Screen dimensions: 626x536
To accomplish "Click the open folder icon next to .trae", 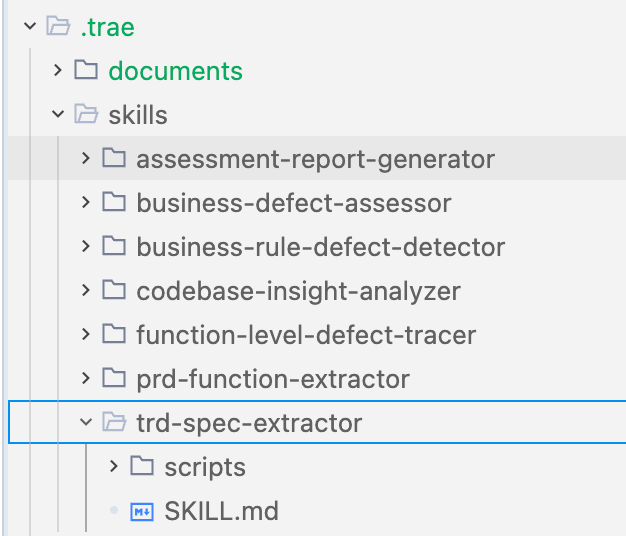I will 58,26.
